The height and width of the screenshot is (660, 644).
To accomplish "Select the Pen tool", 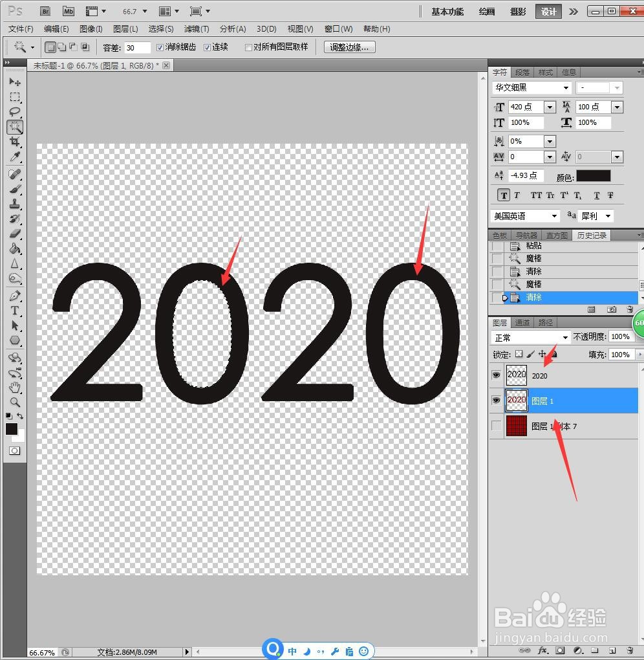I will pyautogui.click(x=15, y=296).
